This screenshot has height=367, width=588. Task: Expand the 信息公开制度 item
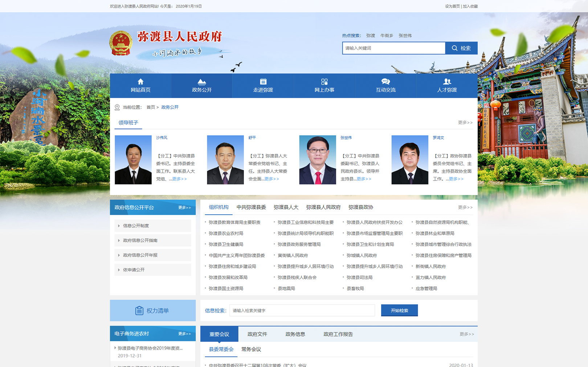click(153, 226)
